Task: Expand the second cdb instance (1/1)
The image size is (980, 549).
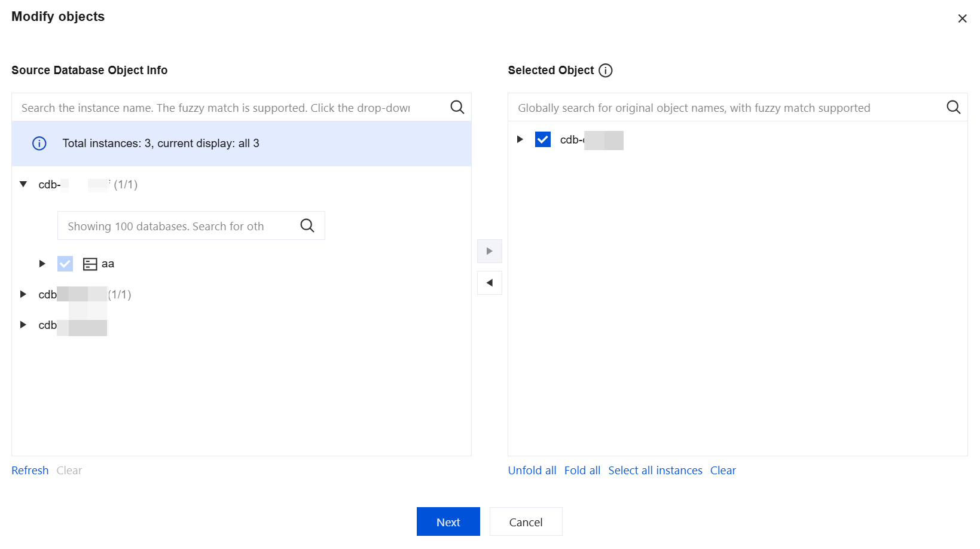Action: [x=23, y=294]
